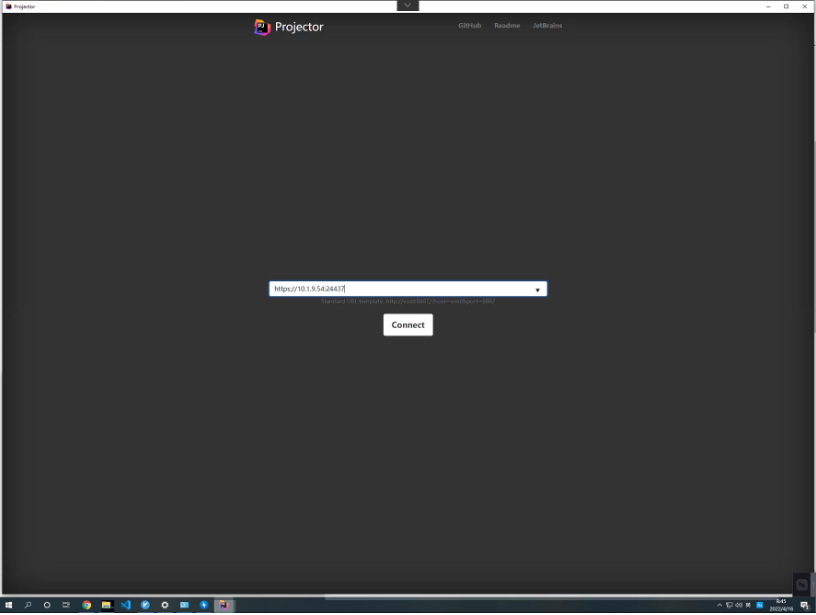Open the notification center icon
This screenshot has width=816, height=615.
(804, 605)
